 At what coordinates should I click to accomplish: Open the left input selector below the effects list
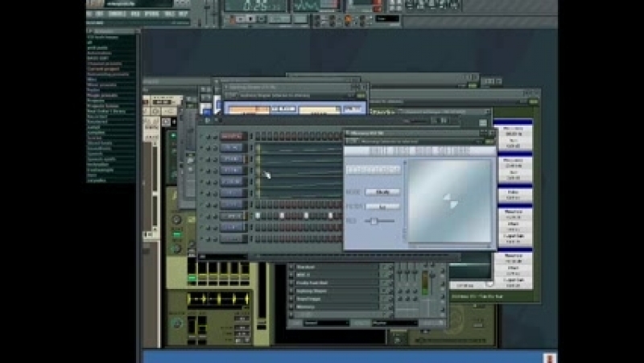325,323
